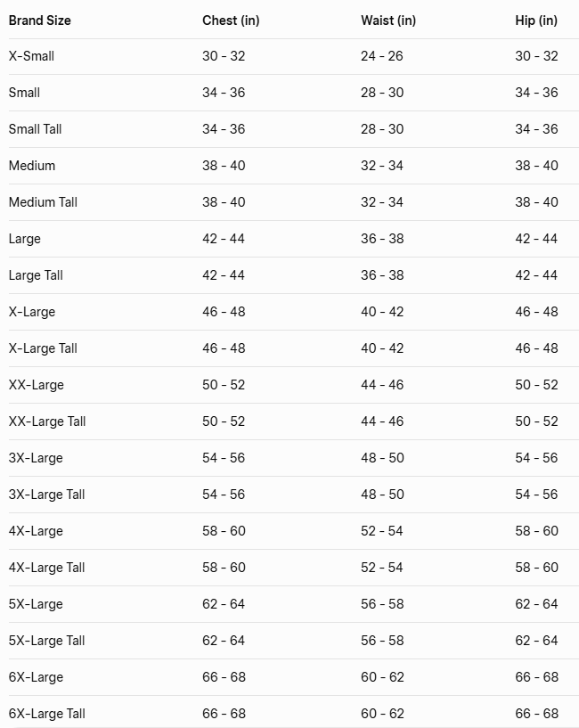Click the hip value for Large
This screenshot has width=579, height=728.
tap(536, 239)
